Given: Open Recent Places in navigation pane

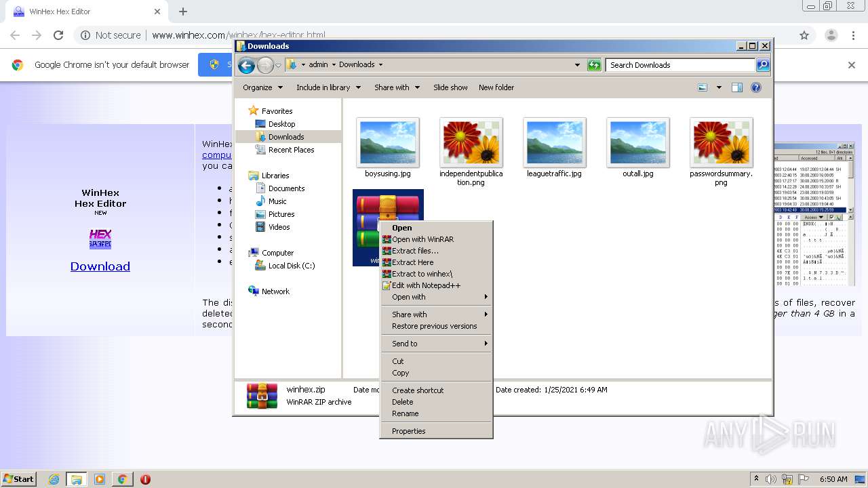Looking at the screenshot, I should click(284, 150).
